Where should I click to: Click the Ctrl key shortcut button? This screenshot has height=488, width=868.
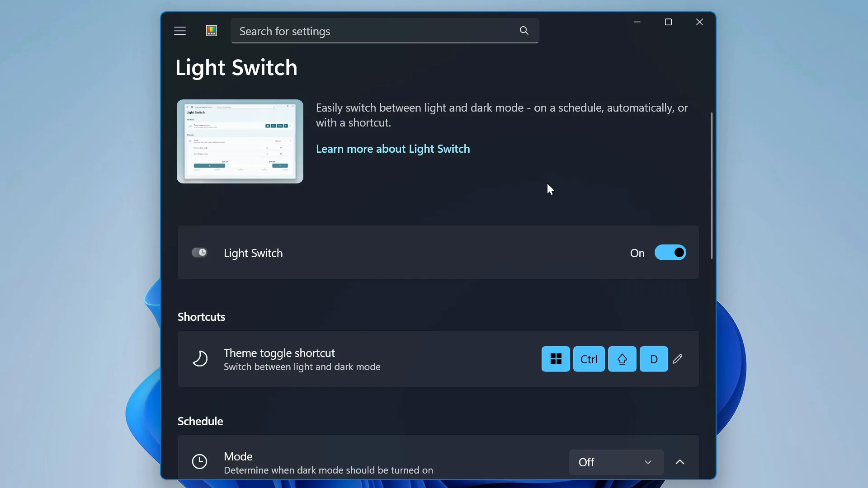[589, 359]
